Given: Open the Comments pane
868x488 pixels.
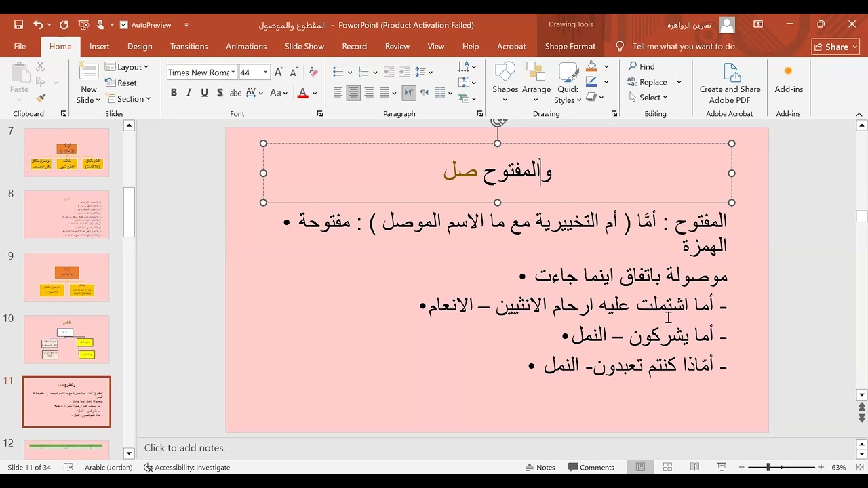Looking at the screenshot, I should pyautogui.click(x=591, y=467).
